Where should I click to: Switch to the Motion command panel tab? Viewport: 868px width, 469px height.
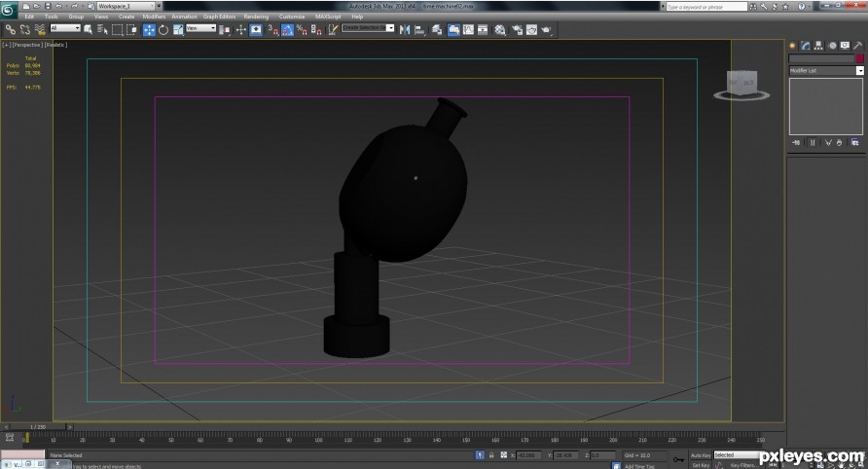(832, 46)
